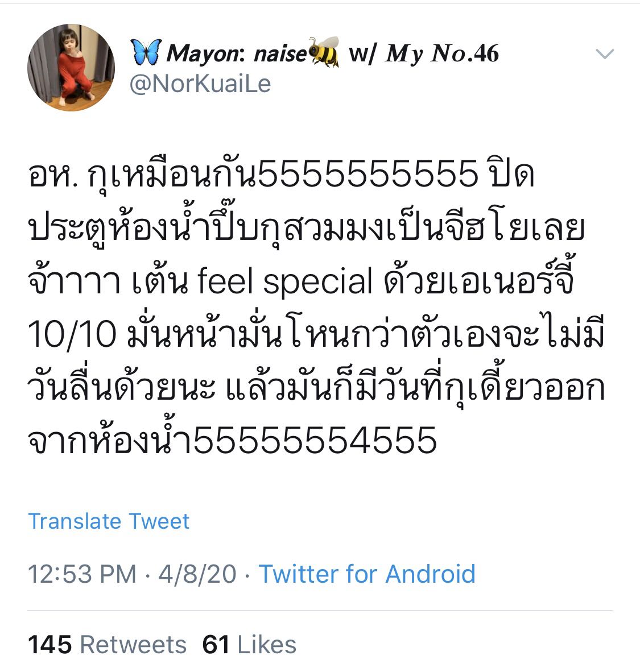View the 61 Likes list
This screenshot has height=672, width=640.
pyautogui.click(x=249, y=645)
